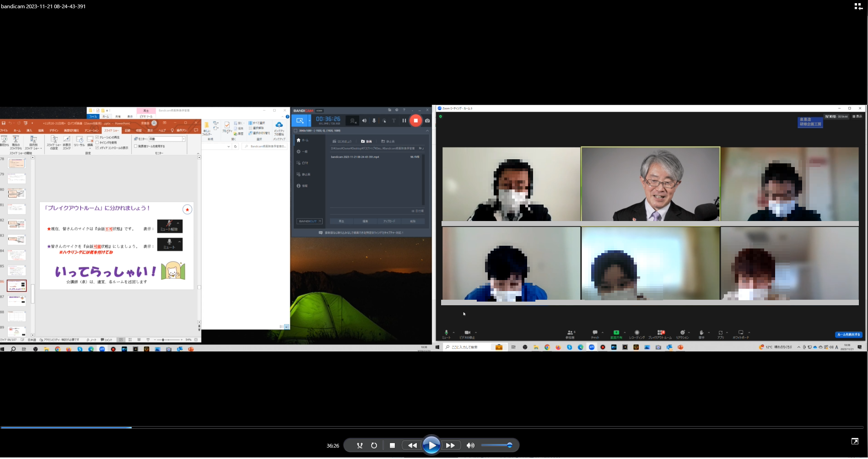The width and height of the screenshot is (868, 459).
Task: Click the PowerPoint save icon
Action: [4, 123]
